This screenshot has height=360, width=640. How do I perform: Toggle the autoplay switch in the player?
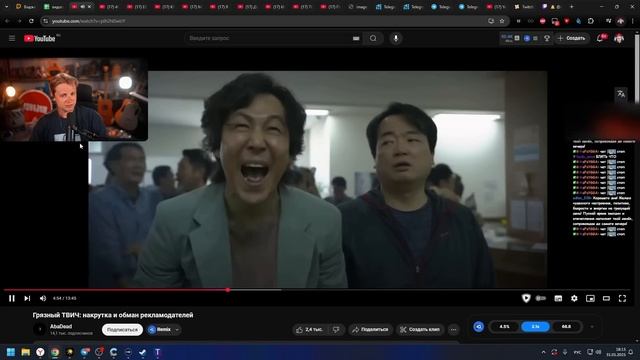pyautogui.click(x=541, y=298)
